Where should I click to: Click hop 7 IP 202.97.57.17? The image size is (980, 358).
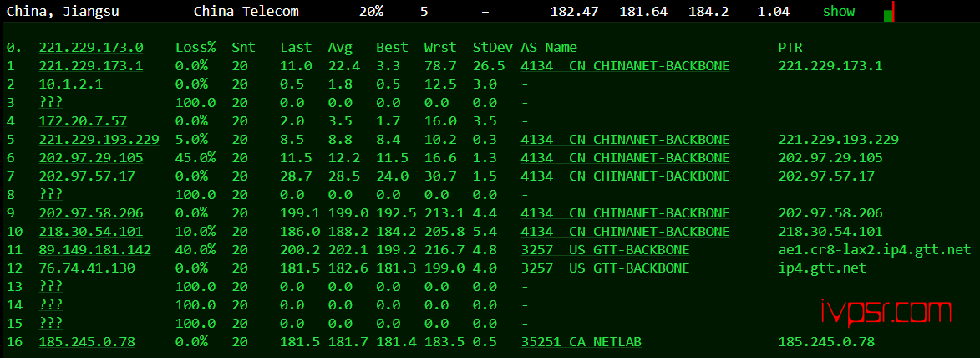(x=87, y=176)
